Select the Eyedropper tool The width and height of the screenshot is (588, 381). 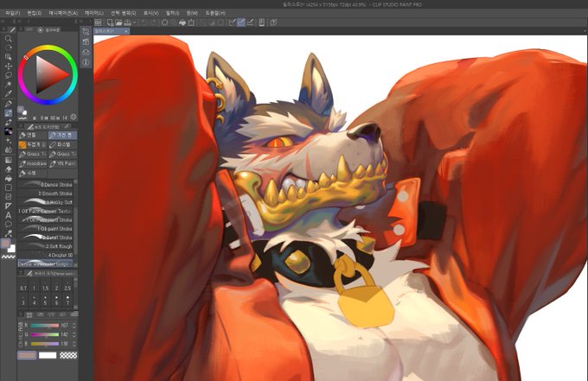point(9,94)
